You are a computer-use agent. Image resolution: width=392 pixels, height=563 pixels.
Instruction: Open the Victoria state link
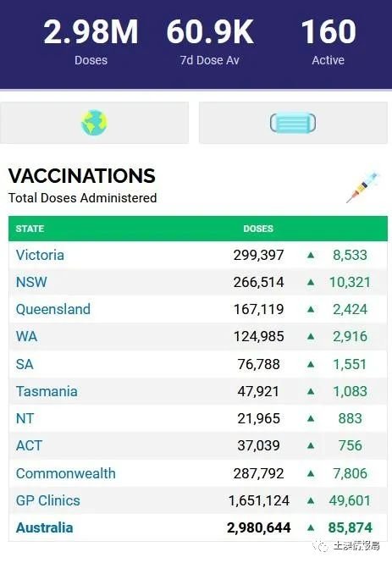(x=40, y=256)
